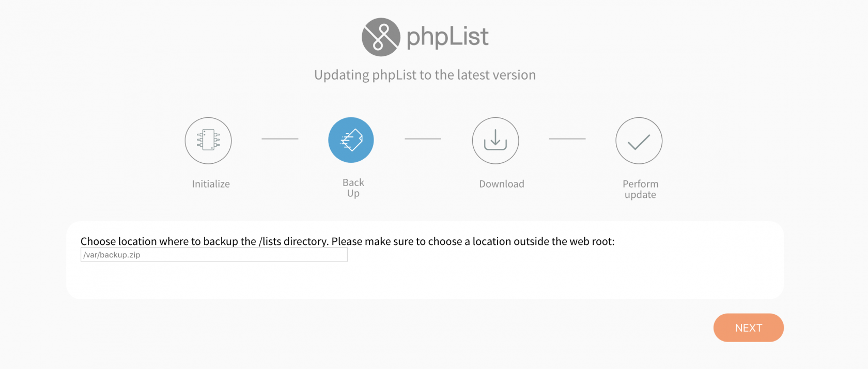Click the Perform update step label

641,189
